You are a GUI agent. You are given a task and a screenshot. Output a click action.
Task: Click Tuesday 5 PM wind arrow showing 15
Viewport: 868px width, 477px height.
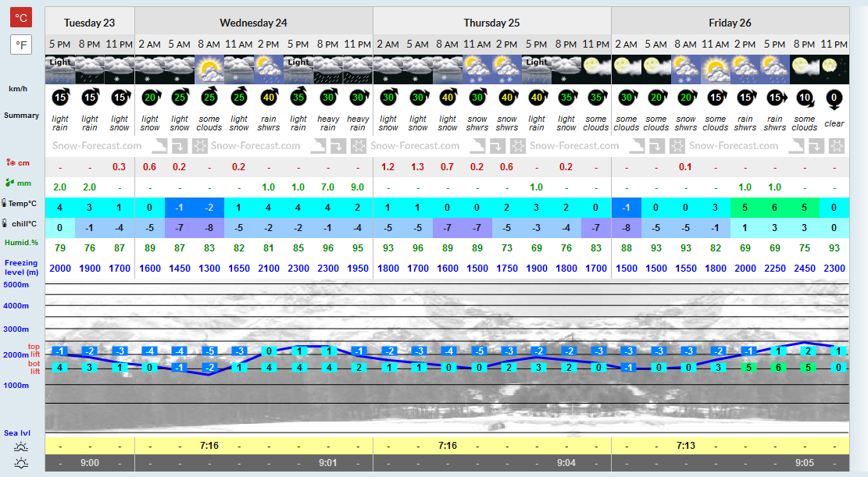[60, 98]
